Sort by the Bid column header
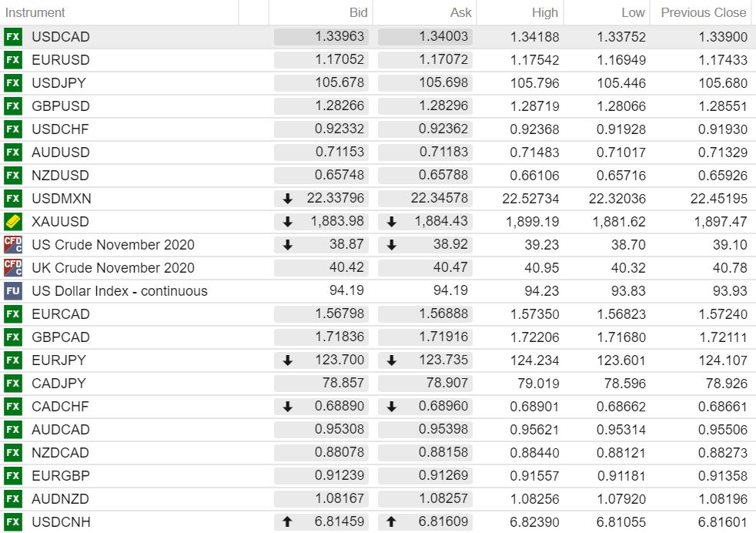Image resolution: width=756 pixels, height=533 pixels. (358, 12)
